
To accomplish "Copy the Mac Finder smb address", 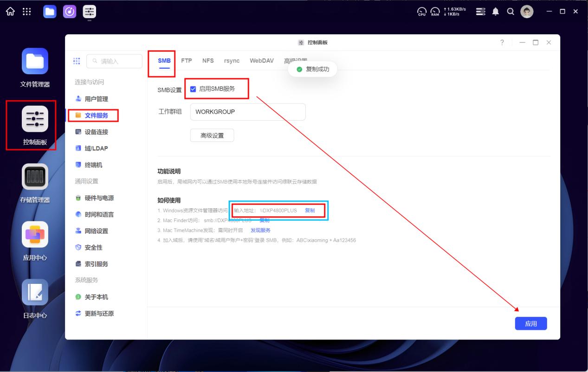I will 264,220.
